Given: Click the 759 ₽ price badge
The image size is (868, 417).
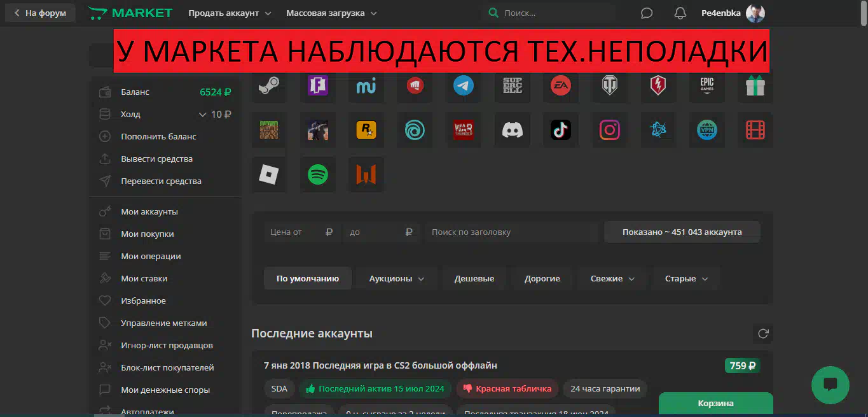Looking at the screenshot, I should (742, 365).
